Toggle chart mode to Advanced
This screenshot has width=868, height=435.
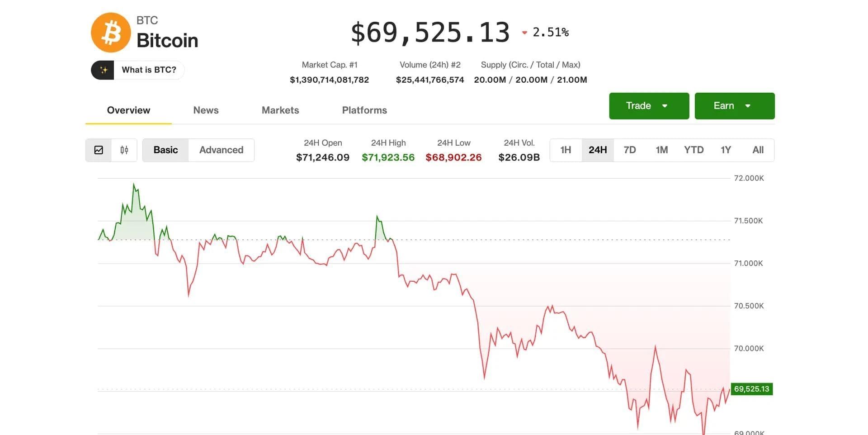click(221, 150)
